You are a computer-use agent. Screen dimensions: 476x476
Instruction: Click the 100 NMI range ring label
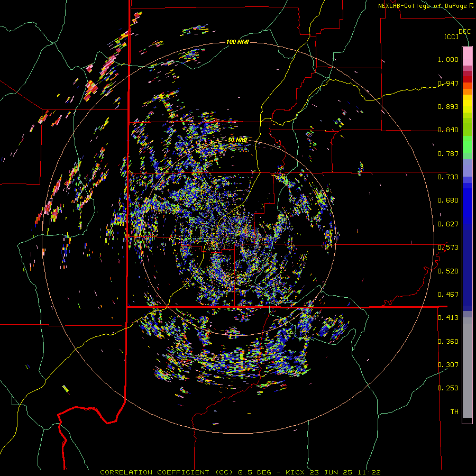pyautogui.click(x=237, y=42)
